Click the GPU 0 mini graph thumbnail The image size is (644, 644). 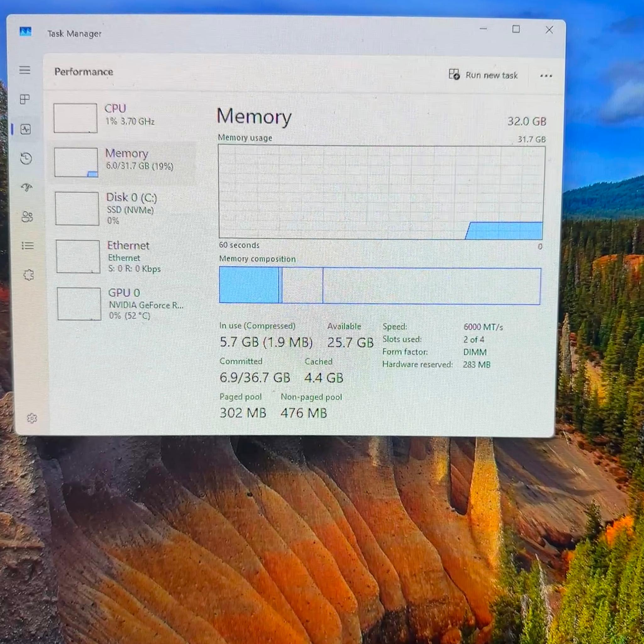click(79, 304)
